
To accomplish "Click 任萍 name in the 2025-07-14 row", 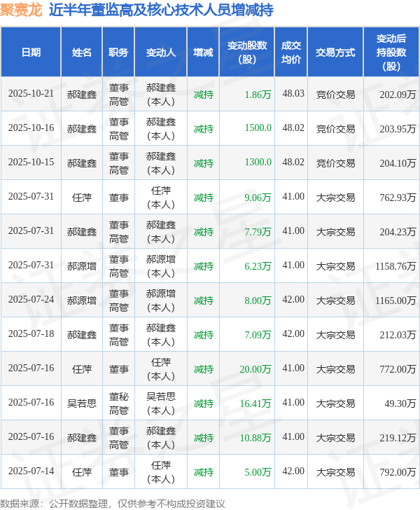I will [82, 472].
